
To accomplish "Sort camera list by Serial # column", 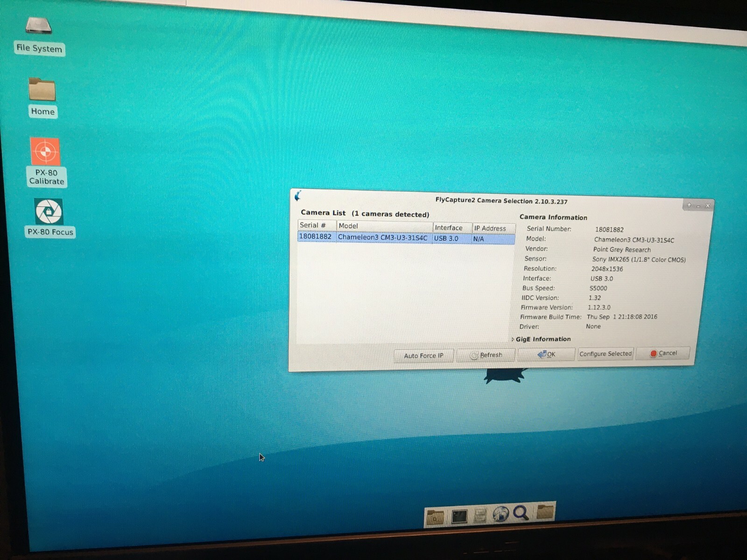I will (317, 225).
